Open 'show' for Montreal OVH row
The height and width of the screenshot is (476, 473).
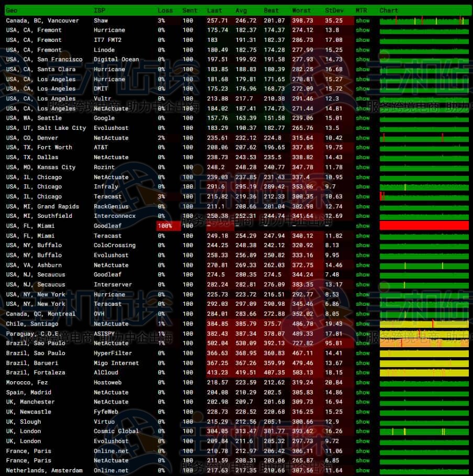pos(363,314)
